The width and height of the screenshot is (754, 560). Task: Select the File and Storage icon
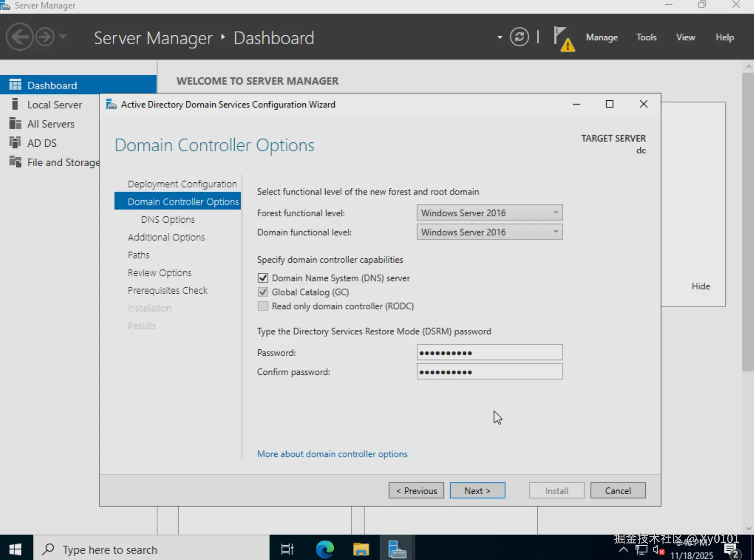point(15,162)
